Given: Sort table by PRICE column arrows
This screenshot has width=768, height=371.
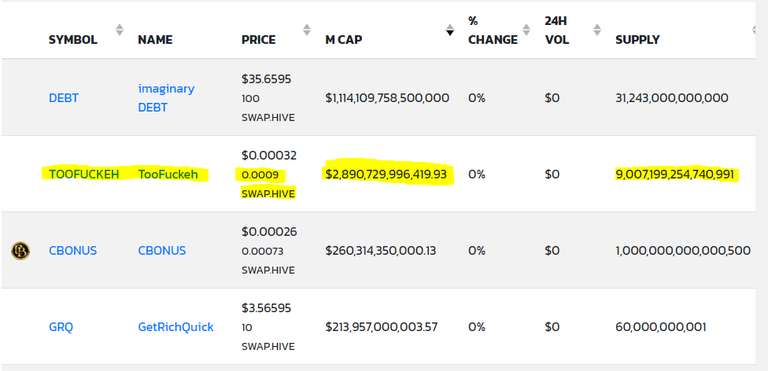Looking at the screenshot, I should (x=307, y=29).
